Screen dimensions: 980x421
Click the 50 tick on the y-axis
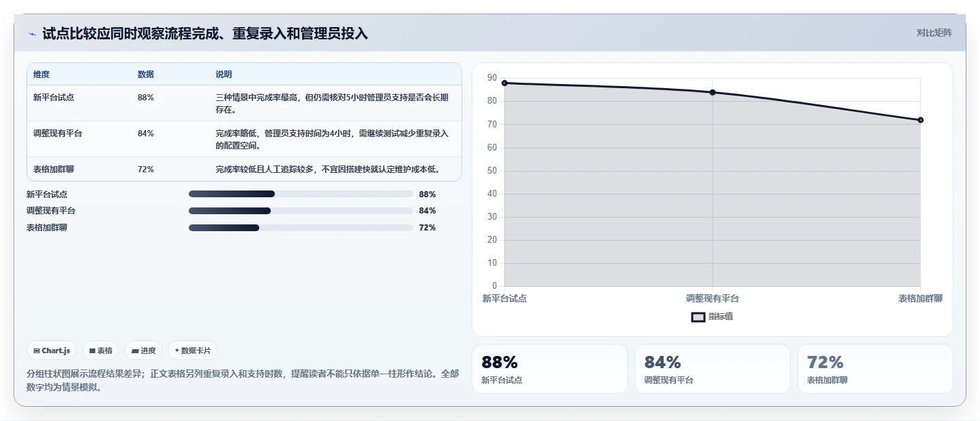tap(492, 171)
